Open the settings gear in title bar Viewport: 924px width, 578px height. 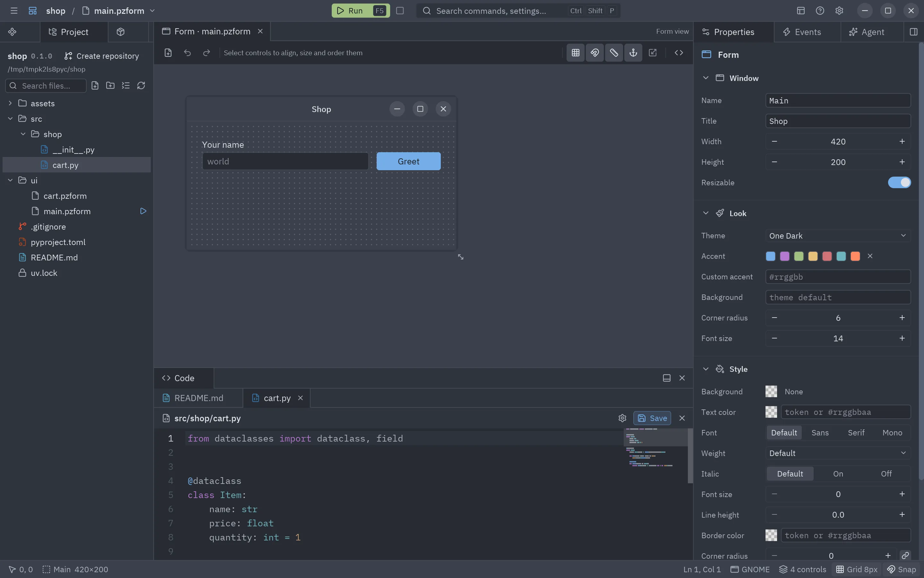tap(839, 11)
